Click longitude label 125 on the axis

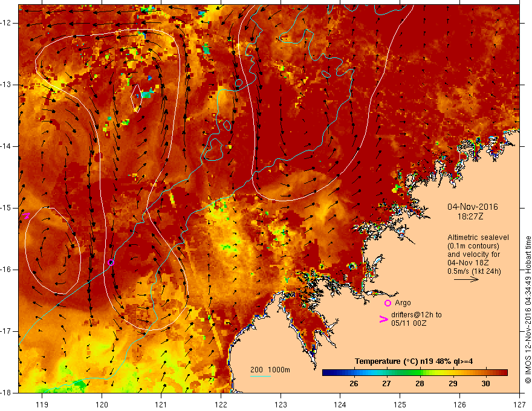(400, 404)
